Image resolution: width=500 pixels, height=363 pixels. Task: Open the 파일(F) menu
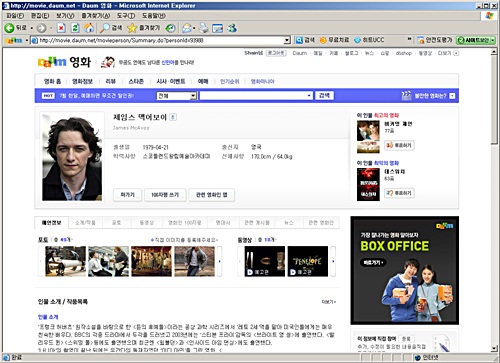[15, 16]
